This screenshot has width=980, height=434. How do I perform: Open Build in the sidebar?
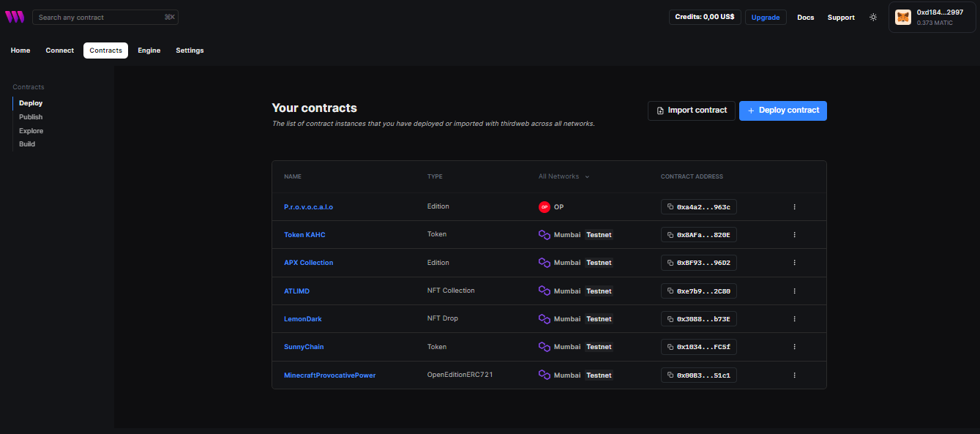[27, 144]
